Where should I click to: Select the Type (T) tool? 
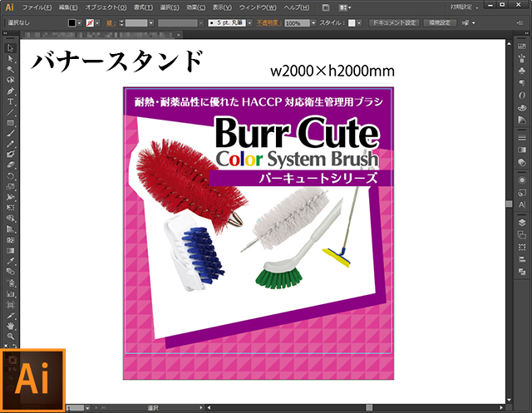click(10, 101)
